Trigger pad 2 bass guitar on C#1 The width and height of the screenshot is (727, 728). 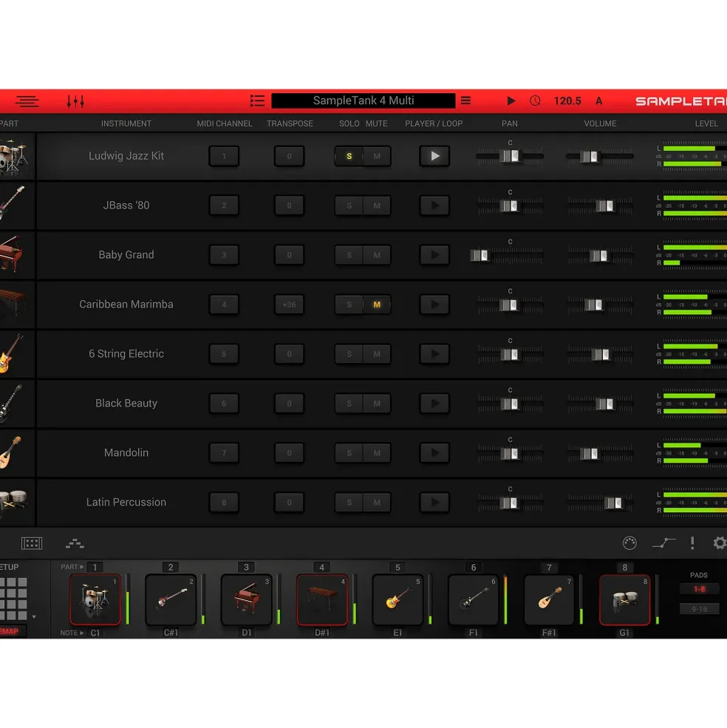tap(171, 599)
